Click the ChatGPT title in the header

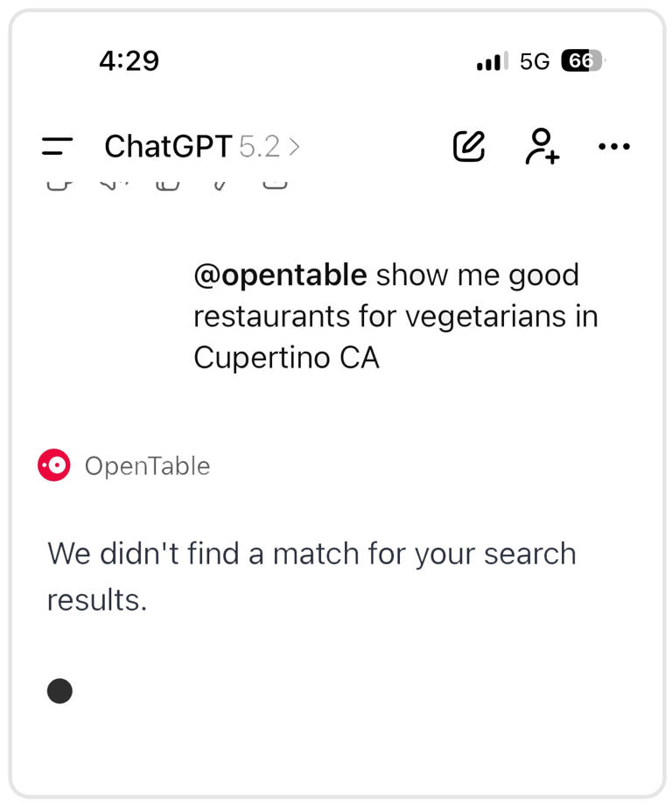(x=168, y=146)
